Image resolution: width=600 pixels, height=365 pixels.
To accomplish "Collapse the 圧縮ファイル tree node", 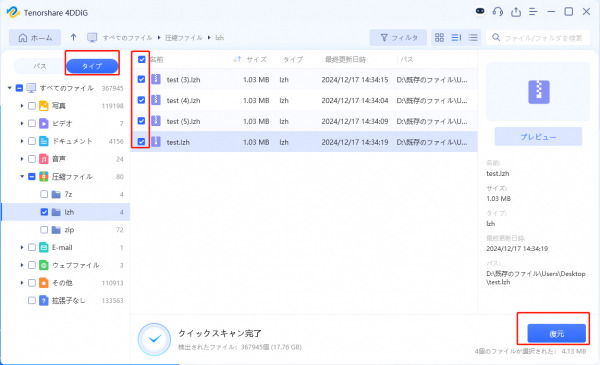I will (22, 176).
